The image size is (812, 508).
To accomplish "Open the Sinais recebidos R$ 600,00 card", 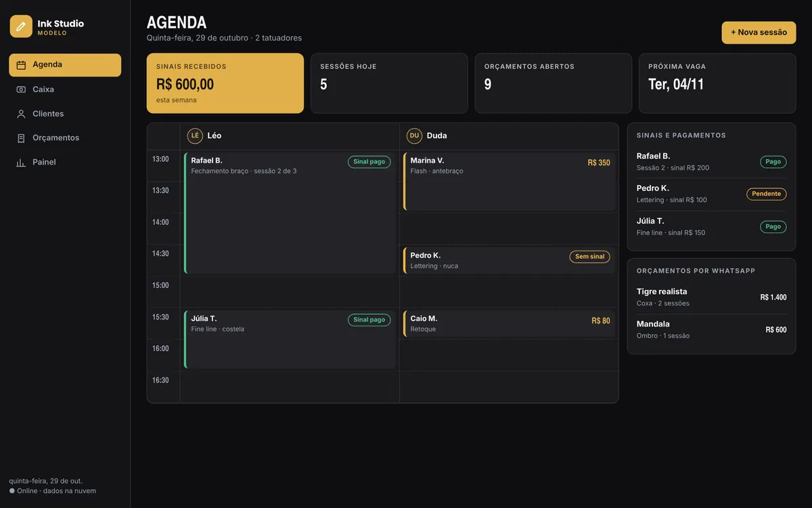I will (x=225, y=83).
